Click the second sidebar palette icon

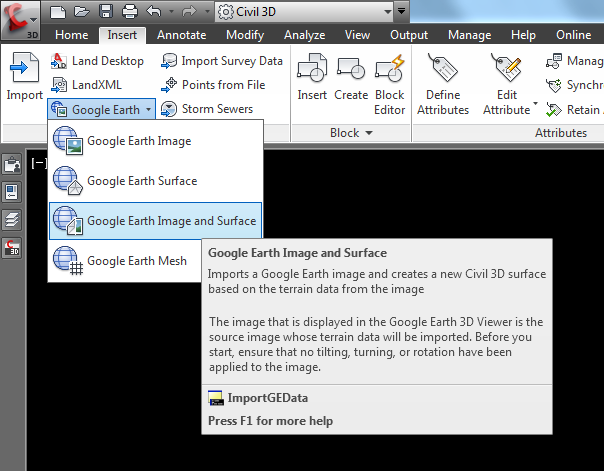(12, 192)
